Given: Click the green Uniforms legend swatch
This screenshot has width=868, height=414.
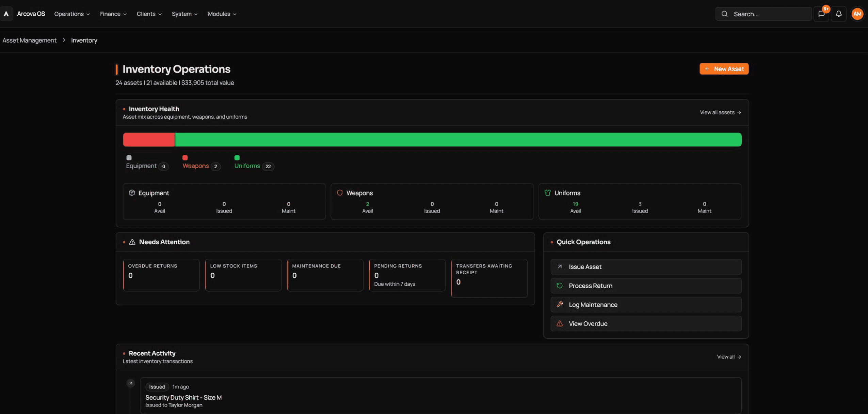Looking at the screenshot, I should coord(237,157).
